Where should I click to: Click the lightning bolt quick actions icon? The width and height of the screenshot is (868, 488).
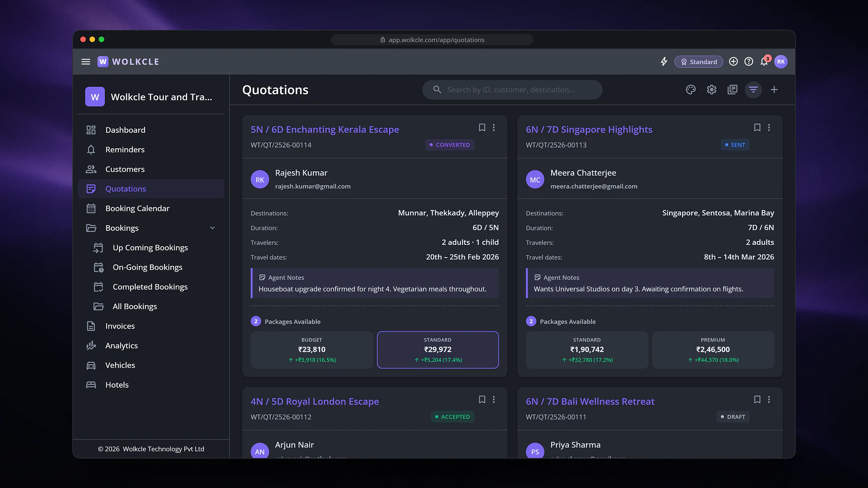pos(664,62)
